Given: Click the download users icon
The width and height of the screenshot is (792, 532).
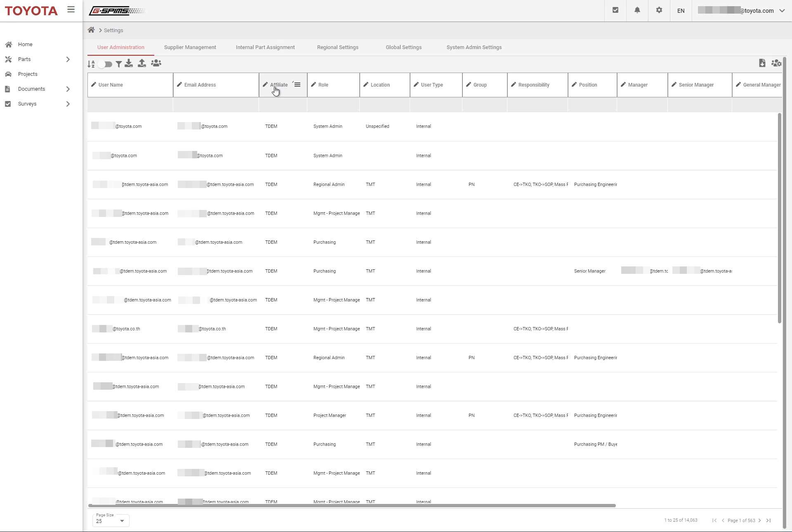Looking at the screenshot, I should pos(129,63).
